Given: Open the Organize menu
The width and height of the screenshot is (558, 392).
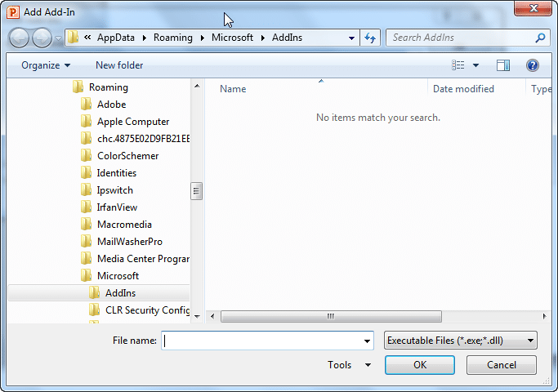Looking at the screenshot, I should tap(46, 65).
